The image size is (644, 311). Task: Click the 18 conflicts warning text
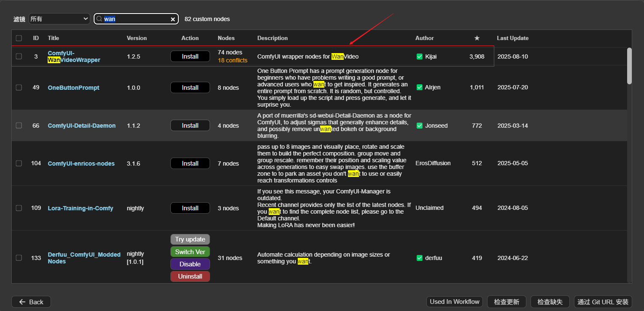point(232,60)
